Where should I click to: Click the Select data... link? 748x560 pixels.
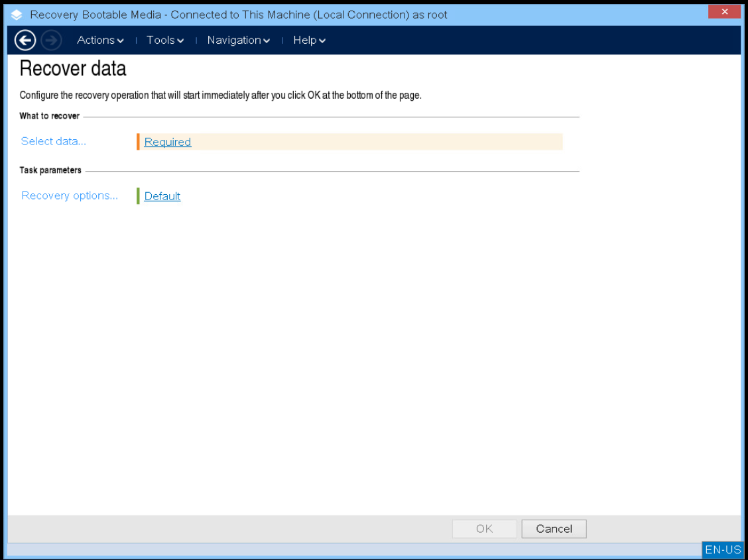coord(53,141)
